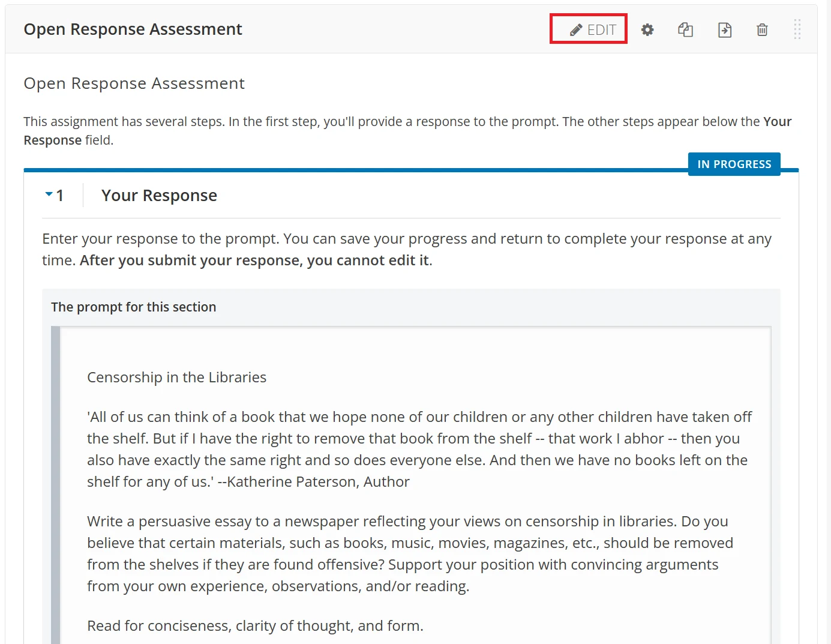
Task: Click the move component icon
Action: pos(725,29)
